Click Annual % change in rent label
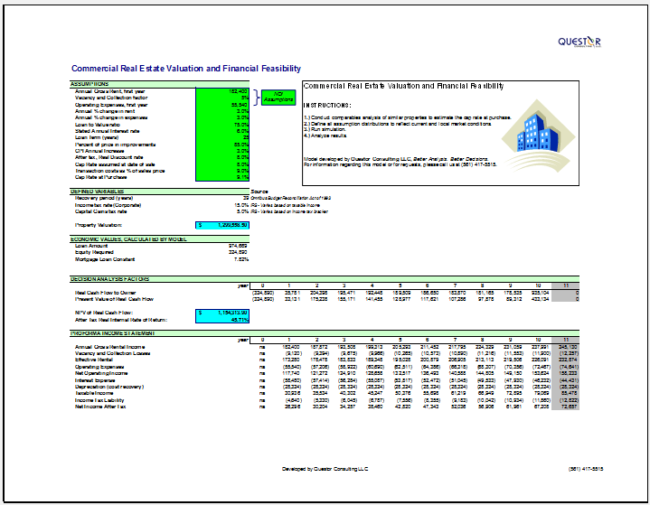 (105, 111)
